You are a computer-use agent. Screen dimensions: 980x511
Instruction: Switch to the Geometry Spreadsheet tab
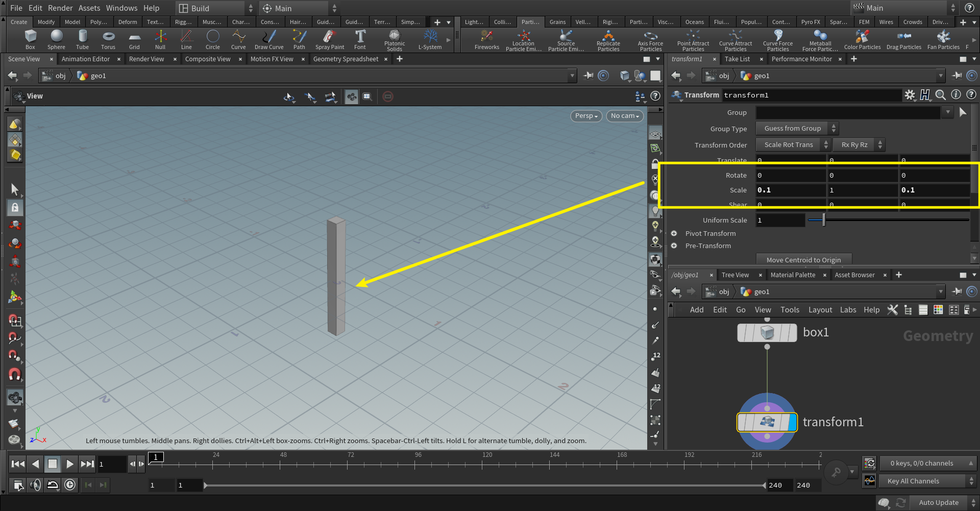point(346,59)
